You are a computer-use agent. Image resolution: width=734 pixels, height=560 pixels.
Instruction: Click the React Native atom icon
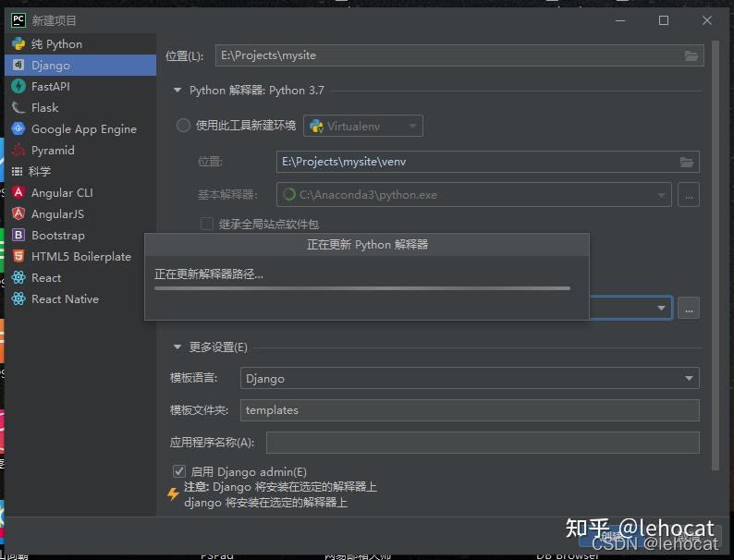click(18, 298)
